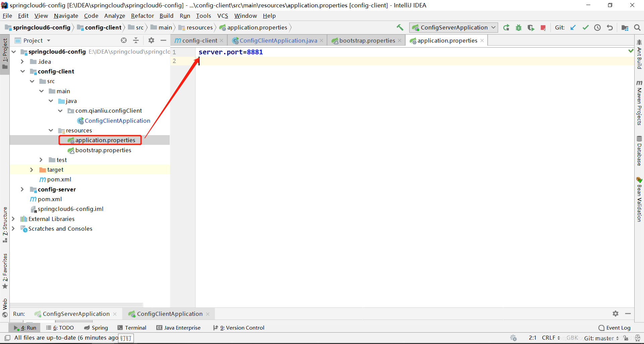Screen dimensions: 644x344
Task: Collapse springcloud6-config root node
Action: click(14, 52)
